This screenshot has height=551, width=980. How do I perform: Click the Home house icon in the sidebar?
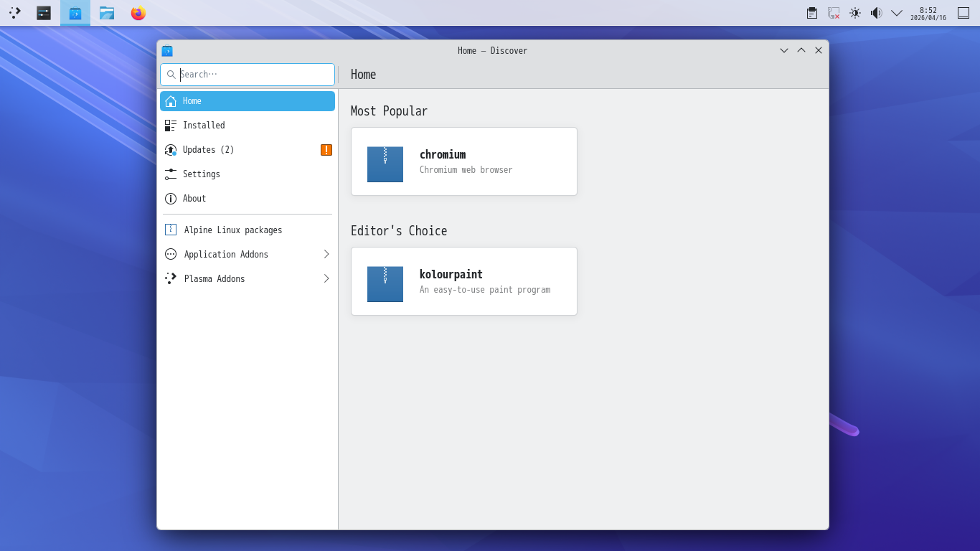pos(171,101)
